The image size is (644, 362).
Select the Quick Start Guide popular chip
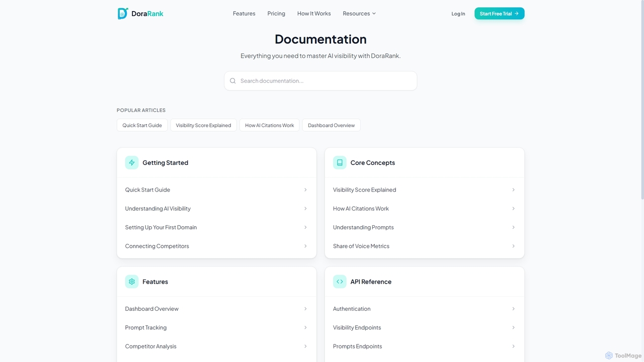coord(142,125)
